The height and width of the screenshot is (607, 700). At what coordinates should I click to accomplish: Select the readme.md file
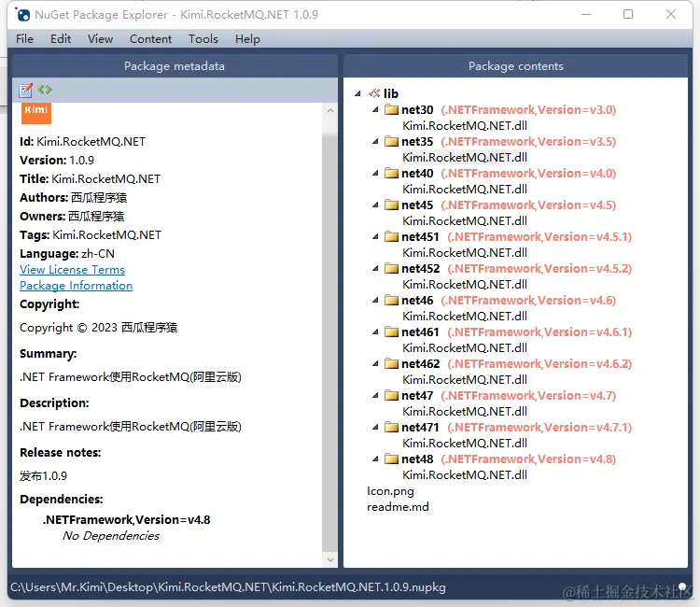(398, 506)
